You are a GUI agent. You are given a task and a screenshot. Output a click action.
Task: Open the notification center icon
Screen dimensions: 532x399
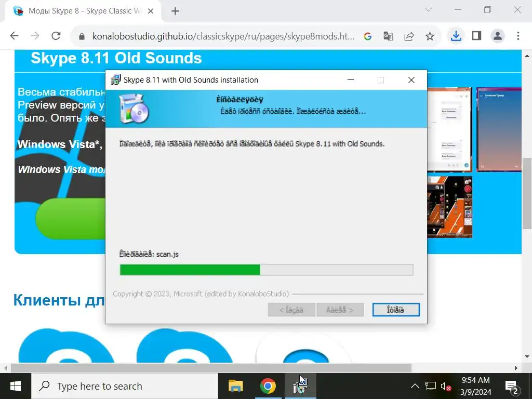coord(512,386)
